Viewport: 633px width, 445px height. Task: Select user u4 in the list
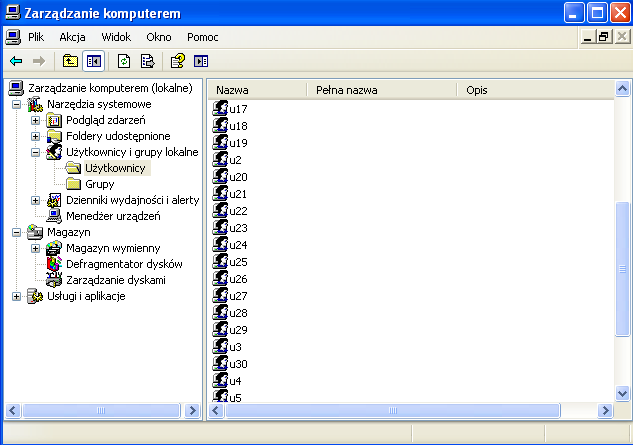pos(235,381)
